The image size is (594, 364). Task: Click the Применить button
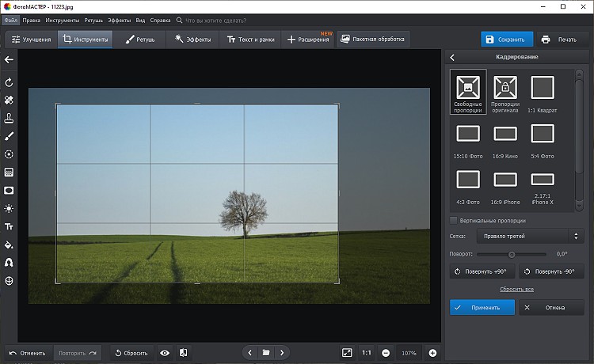point(482,307)
